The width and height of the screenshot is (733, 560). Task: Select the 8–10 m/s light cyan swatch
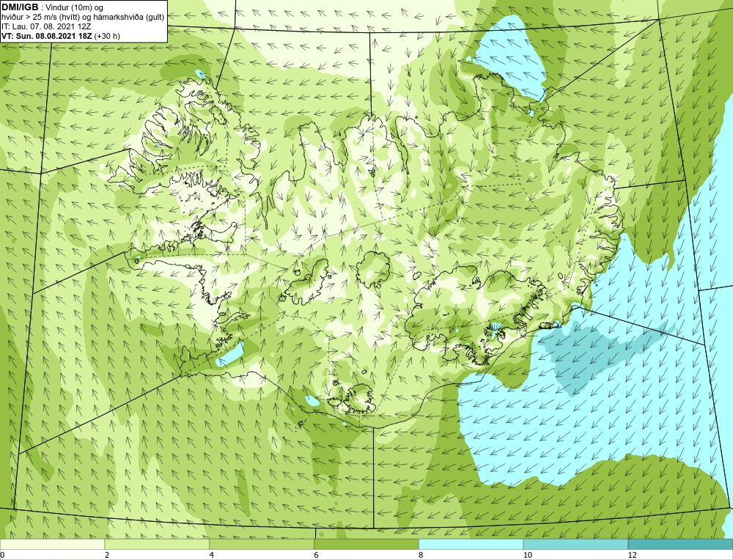tap(471, 544)
